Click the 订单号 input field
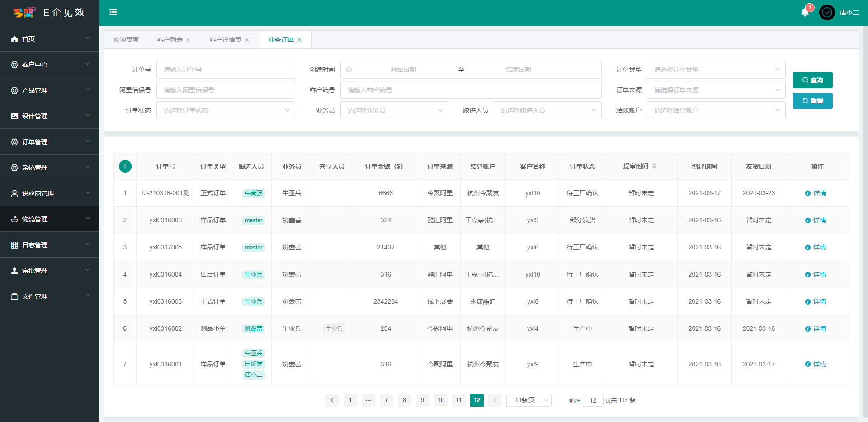The image size is (868, 422). 226,70
